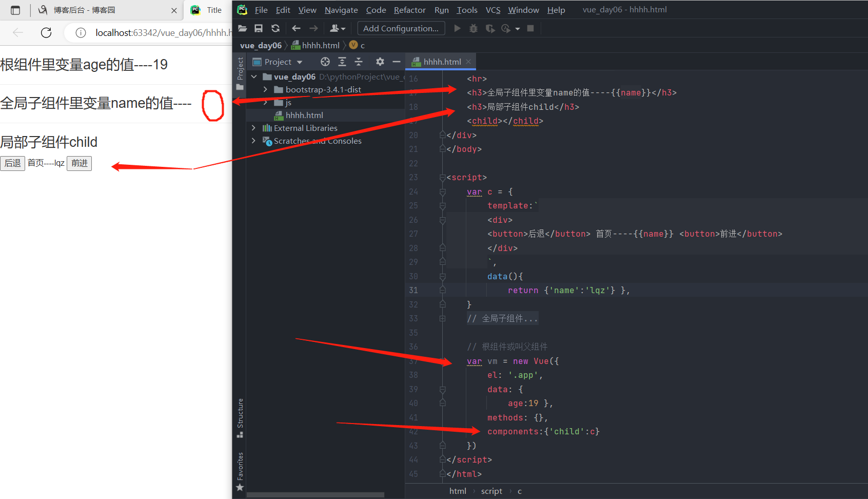This screenshot has width=868, height=499.
Task: Click the Expand All icon in Project panel
Action: (x=342, y=62)
